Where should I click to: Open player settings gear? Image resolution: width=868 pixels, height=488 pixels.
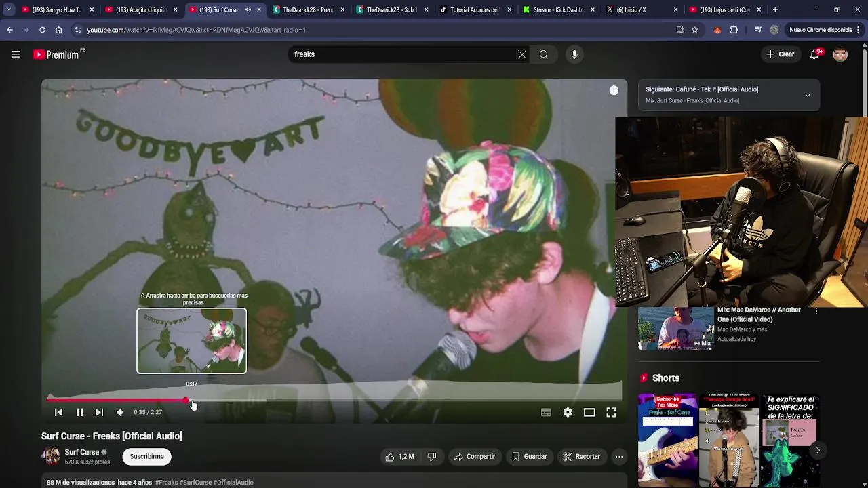point(568,412)
